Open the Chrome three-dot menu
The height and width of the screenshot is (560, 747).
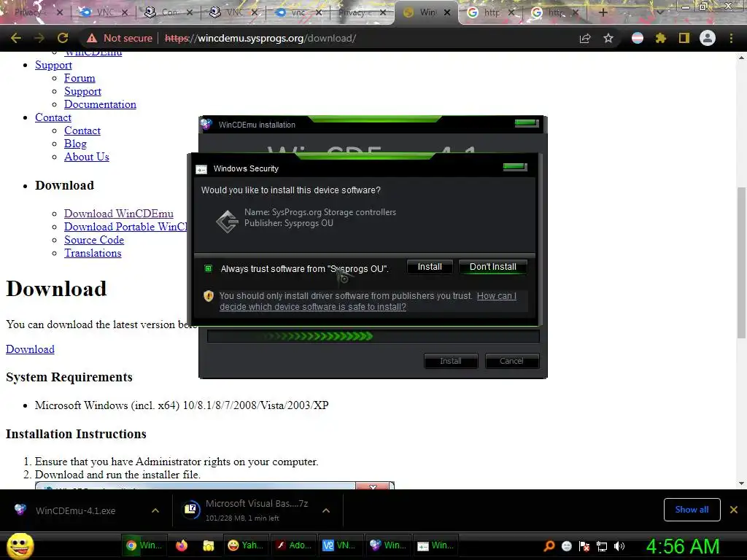(x=731, y=38)
